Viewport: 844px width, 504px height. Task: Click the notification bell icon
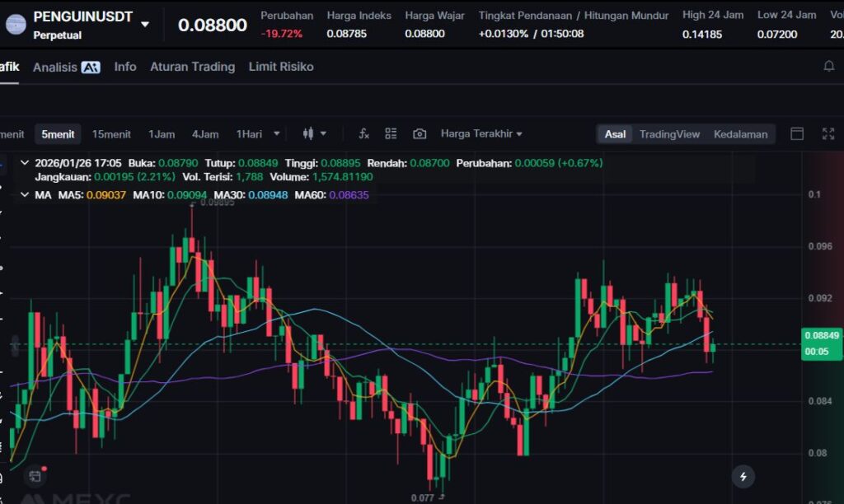click(829, 67)
